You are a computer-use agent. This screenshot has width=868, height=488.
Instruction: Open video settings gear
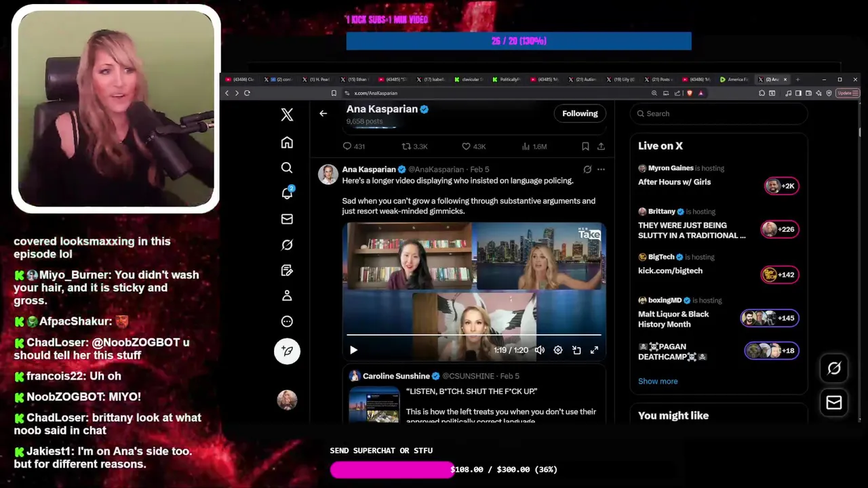pyautogui.click(x=558, y=350)
